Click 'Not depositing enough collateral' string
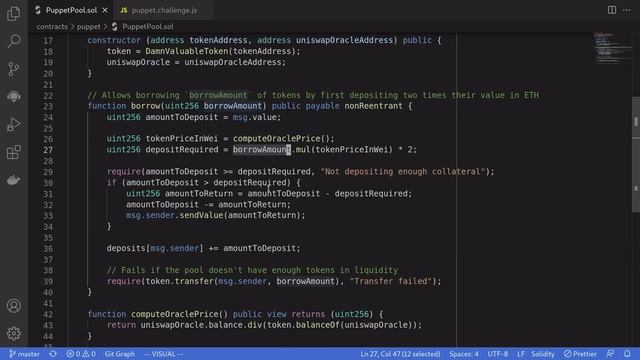This screenshot has width=640, height=360. (x=402, y=172)
